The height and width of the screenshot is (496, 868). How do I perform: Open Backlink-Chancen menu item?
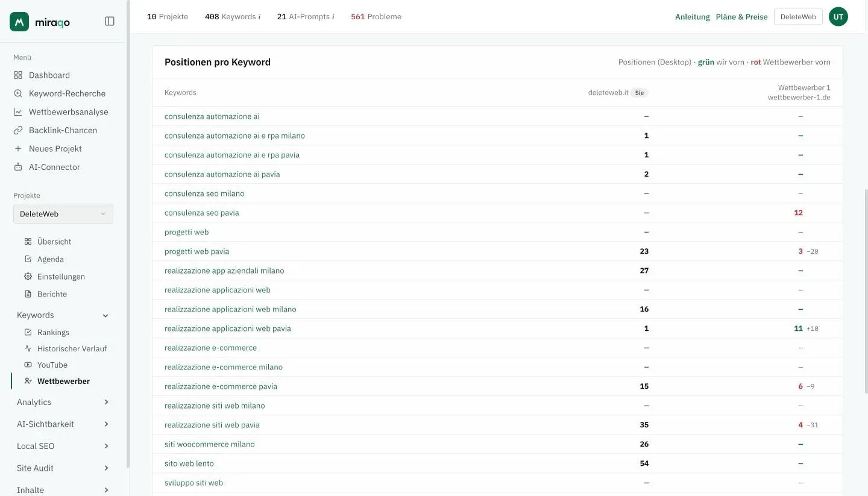[63, 130]
